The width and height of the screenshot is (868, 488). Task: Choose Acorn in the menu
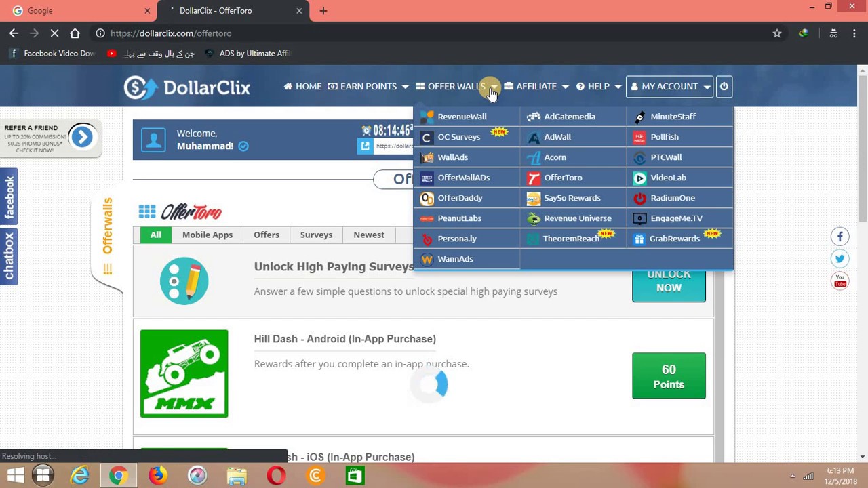[573, 157]
